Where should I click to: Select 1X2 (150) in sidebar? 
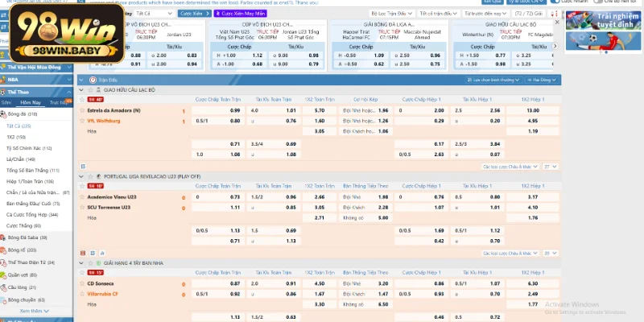pos(16,137)
